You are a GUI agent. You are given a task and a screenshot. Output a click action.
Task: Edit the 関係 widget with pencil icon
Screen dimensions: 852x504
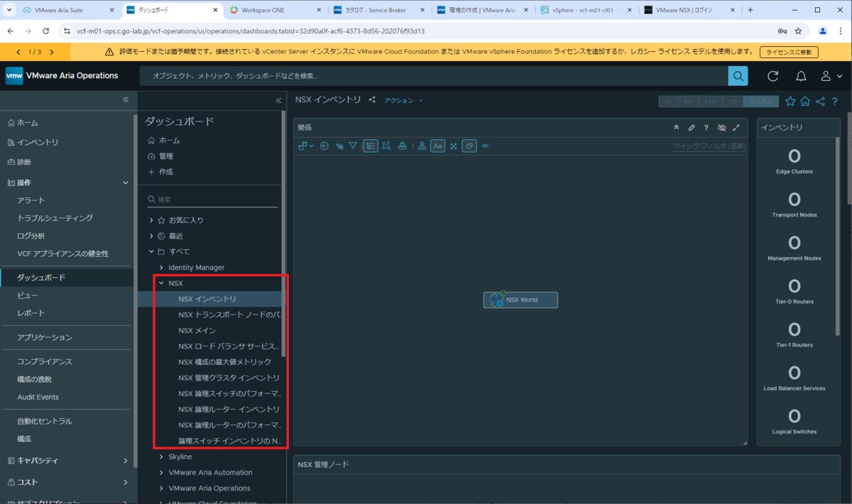692,128
